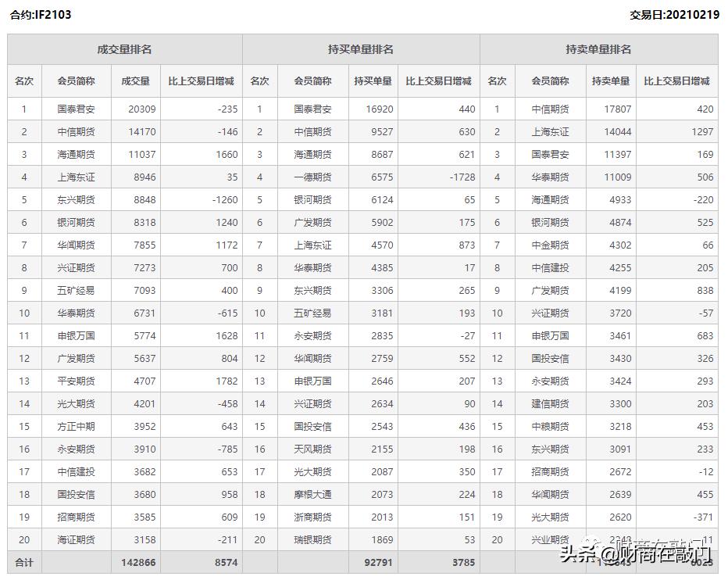Image resolution: width=728 pixels, height=580 pixels.
Task: Select 上海东证 ranked second in sell positions
Action: click(550, 132)
